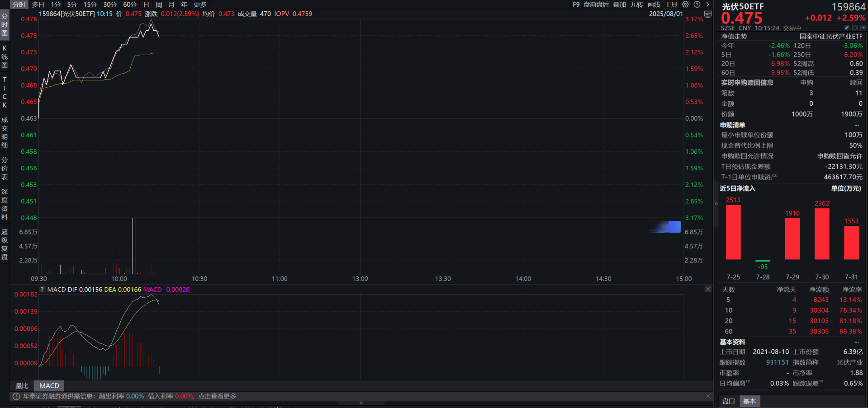This screenshot has width=868, height=408.
Task: Switch to the K线图 candlestick view
Action: 5,56
